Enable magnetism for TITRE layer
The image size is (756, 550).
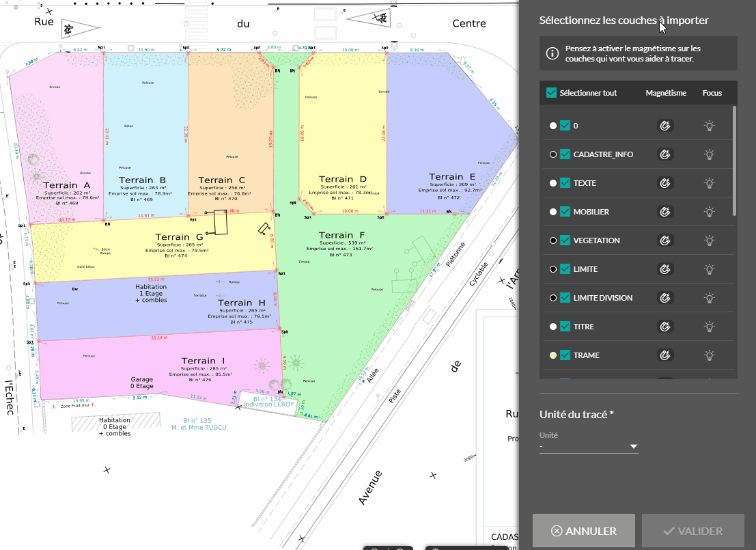click(664, 327)
